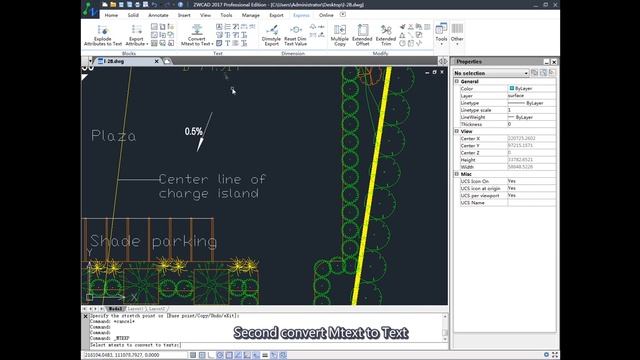This screenshot has width=640, height=360.
Task: Collapse the View section in Properties
Action: pos(457,131)
